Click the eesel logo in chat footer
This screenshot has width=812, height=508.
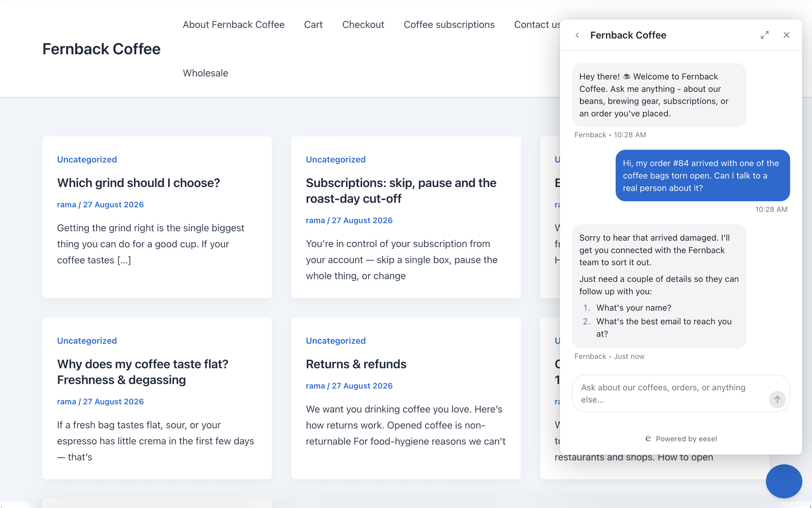pos(648,439)
